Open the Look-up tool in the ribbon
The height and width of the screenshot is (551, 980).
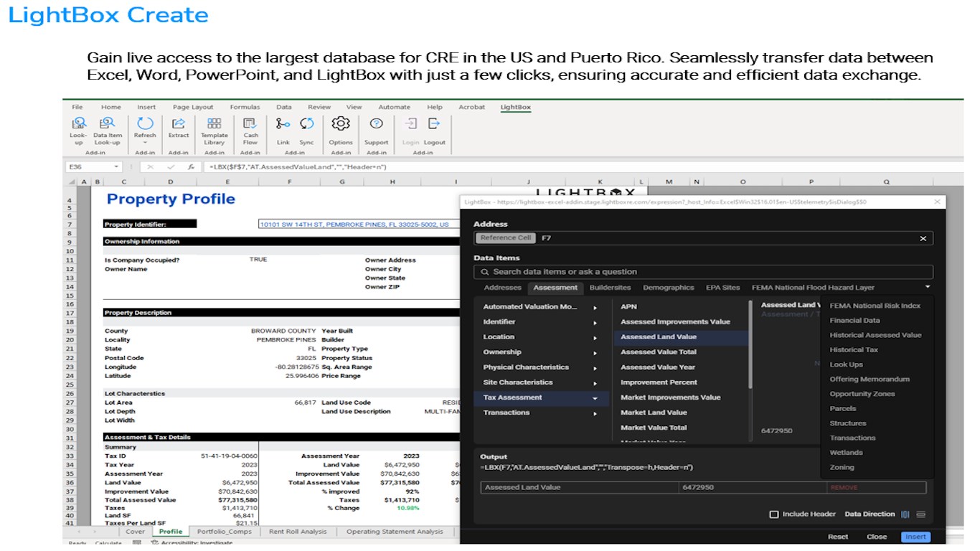click(78, 129)
